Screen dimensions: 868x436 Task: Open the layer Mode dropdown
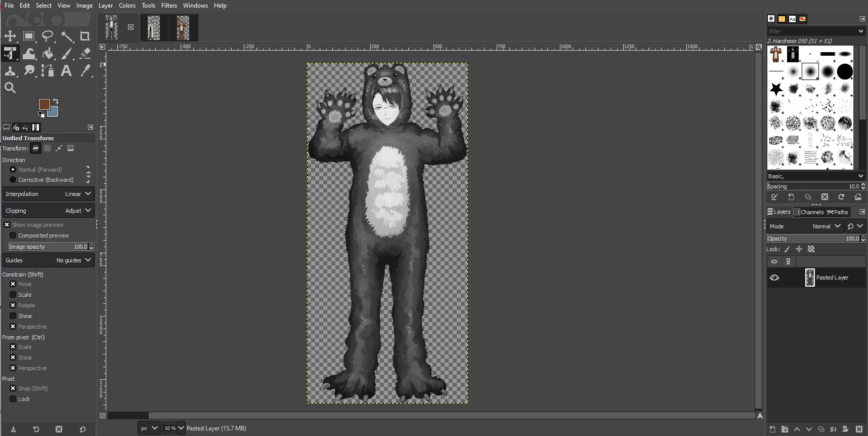point(805,226)
